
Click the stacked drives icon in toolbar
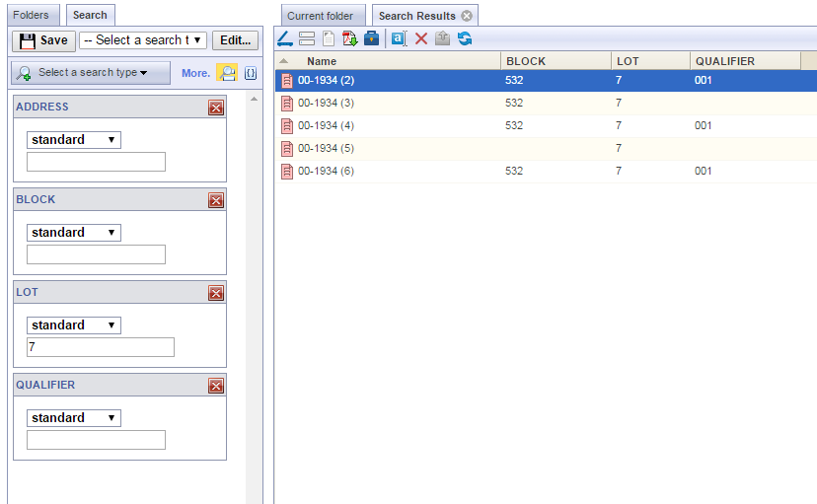[307, 38]
